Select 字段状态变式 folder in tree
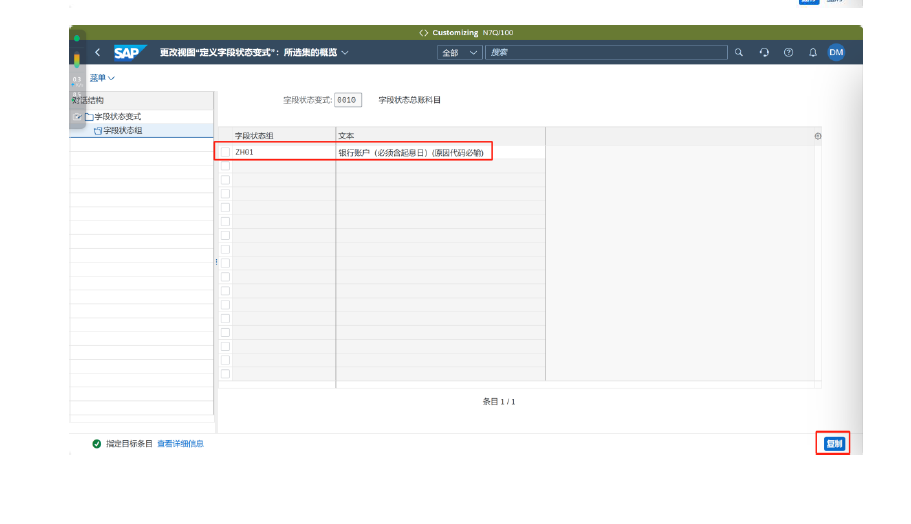The height and width of the screenshot is (524, 911). pos(117,117)
